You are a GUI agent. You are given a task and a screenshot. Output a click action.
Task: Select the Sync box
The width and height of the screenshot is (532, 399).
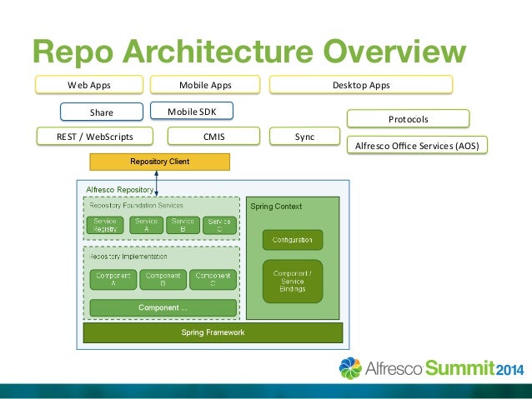[304, 137]
